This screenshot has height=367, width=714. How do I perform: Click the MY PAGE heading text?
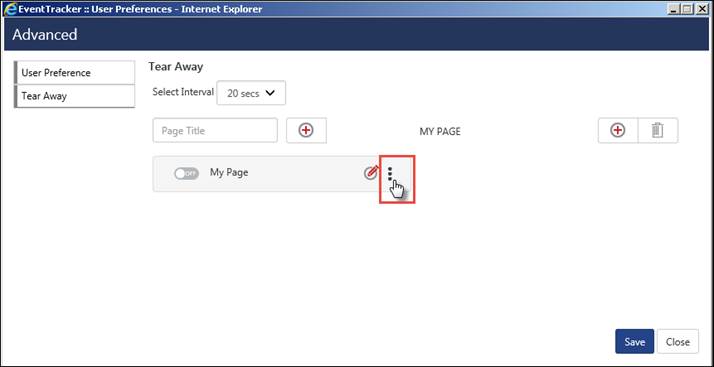tap(440, 132)
